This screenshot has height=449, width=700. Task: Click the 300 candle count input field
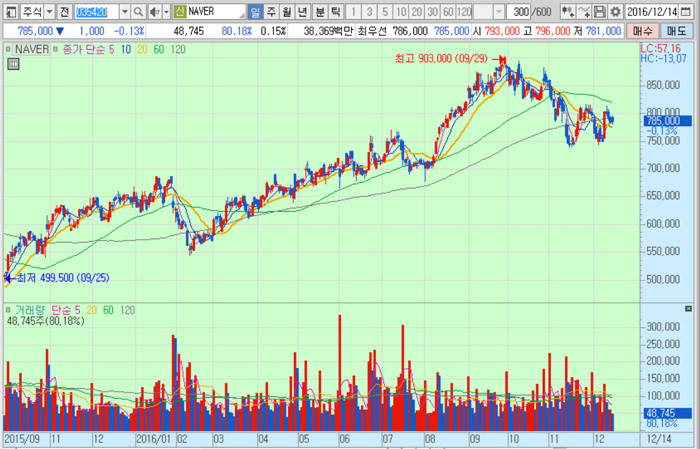pos(519,11)
